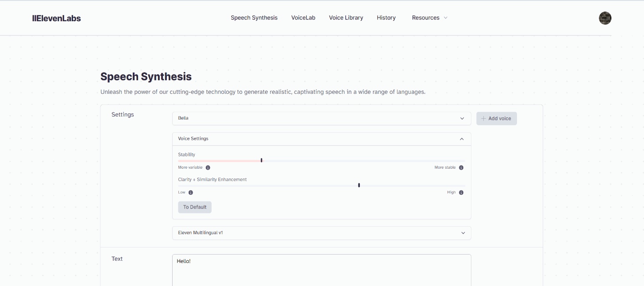Image resolution: width=644 pixels, height=286 pixels.
Task: Show info icon next to High
Action: pyautogui.click(x=461, y=193)
